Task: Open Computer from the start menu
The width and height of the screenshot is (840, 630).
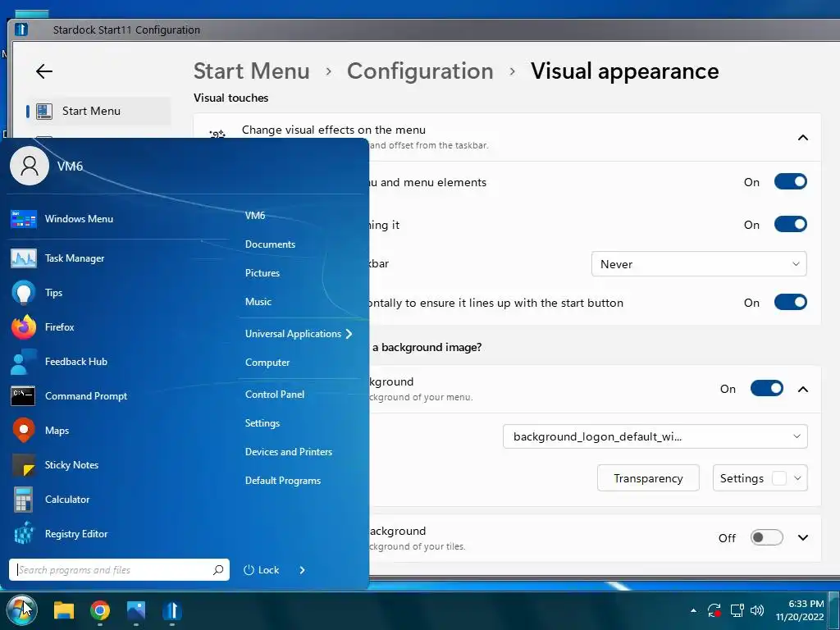Action: pos(267,362)
